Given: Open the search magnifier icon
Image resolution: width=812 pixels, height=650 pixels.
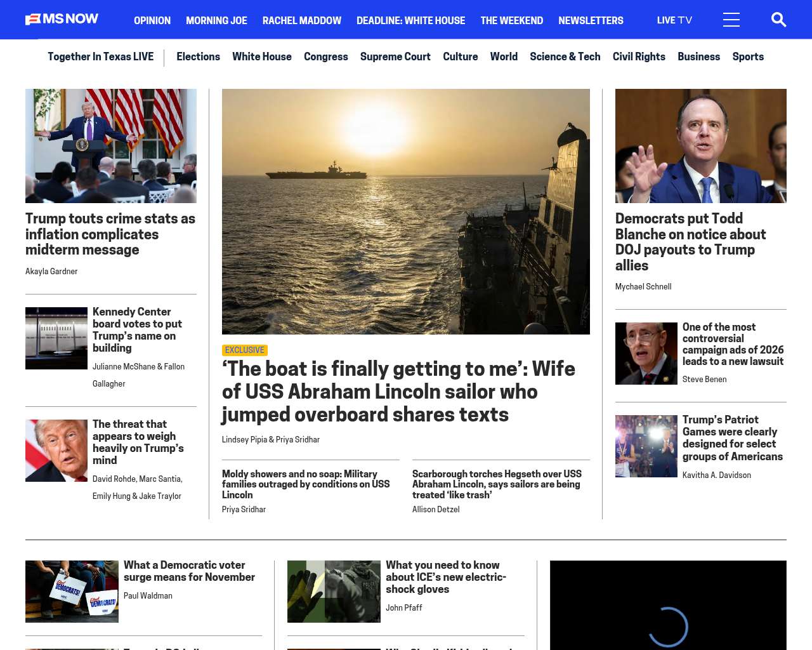Looking at the screenshot, I should (778, 20).
